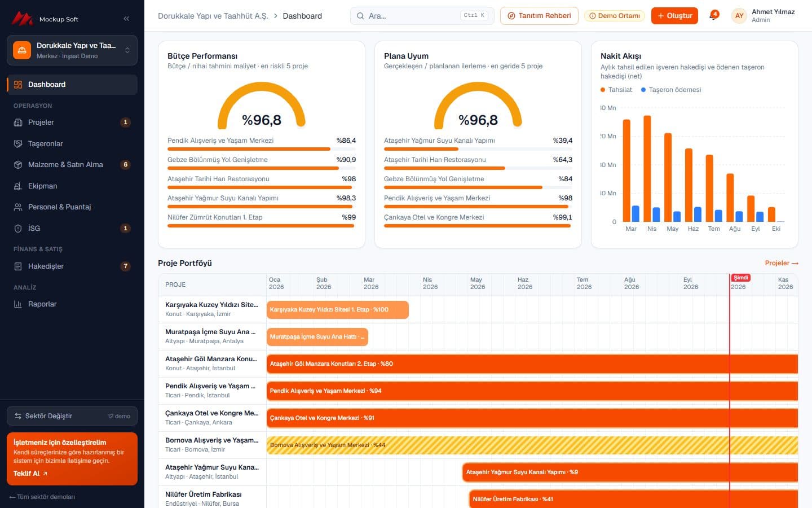Screen dimensions: 812x508
Task: Click the Ataşehir Göl Manzara Konutları Gantt bar
Action: click(532, 364)
